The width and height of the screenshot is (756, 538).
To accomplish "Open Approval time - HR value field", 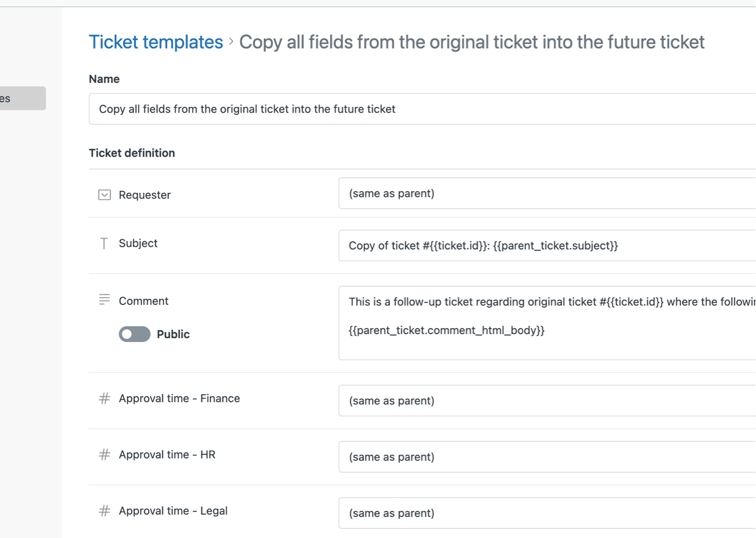I will [x=547, y=457].
